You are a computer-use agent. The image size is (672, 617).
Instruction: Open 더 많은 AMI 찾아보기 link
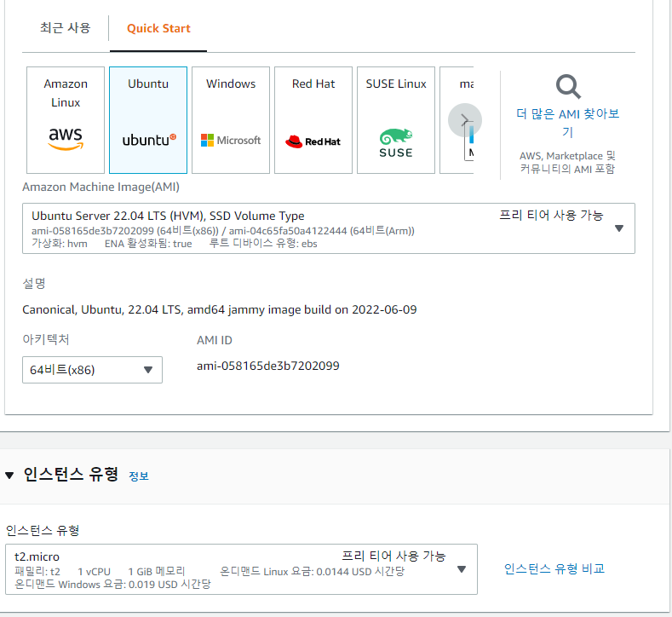(x=568, y=123)
